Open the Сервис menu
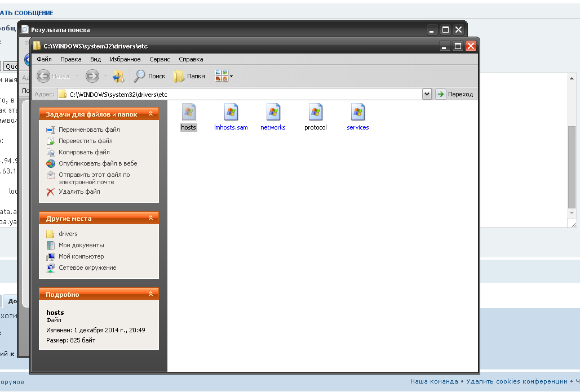 click(160, 59)
